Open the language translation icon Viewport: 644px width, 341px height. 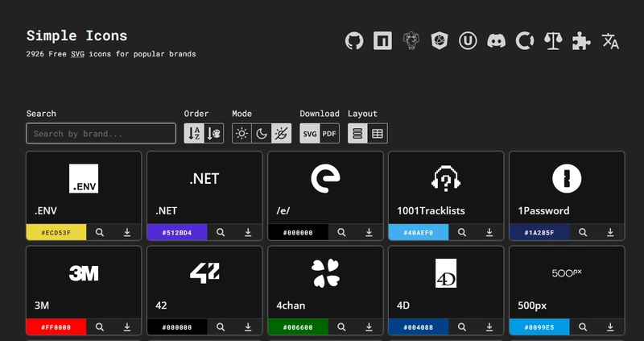(x=610, y=41)
